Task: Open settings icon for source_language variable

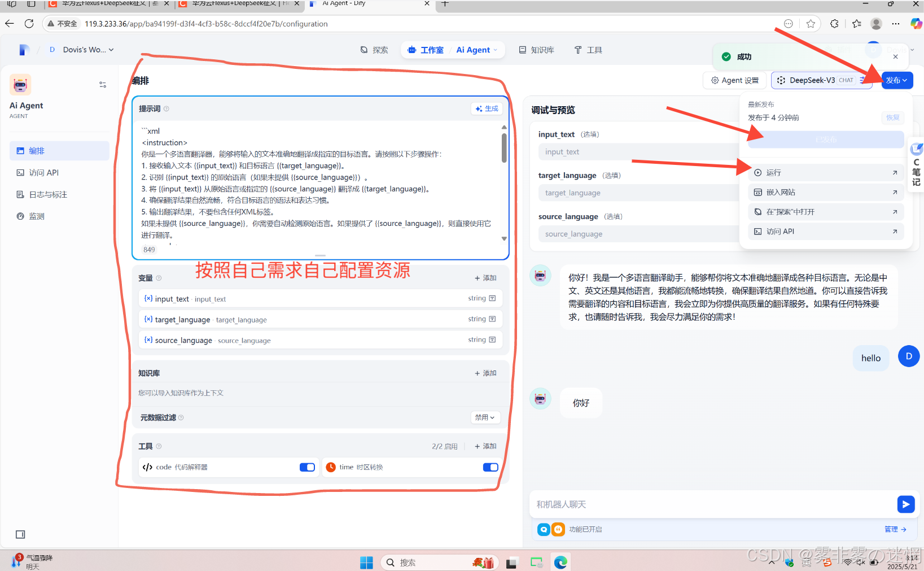Action: (x=492, y=339)
